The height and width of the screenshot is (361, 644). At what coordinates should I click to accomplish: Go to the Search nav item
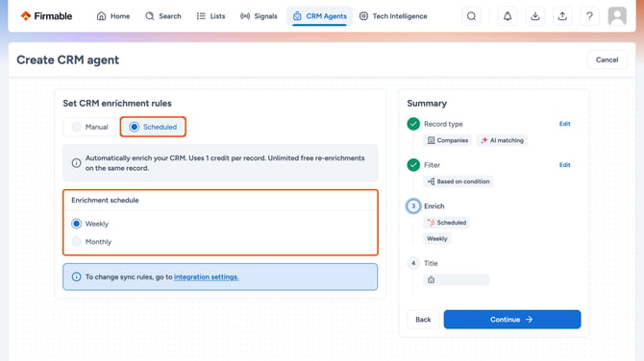pyautogui.click(x=163, y=16)
